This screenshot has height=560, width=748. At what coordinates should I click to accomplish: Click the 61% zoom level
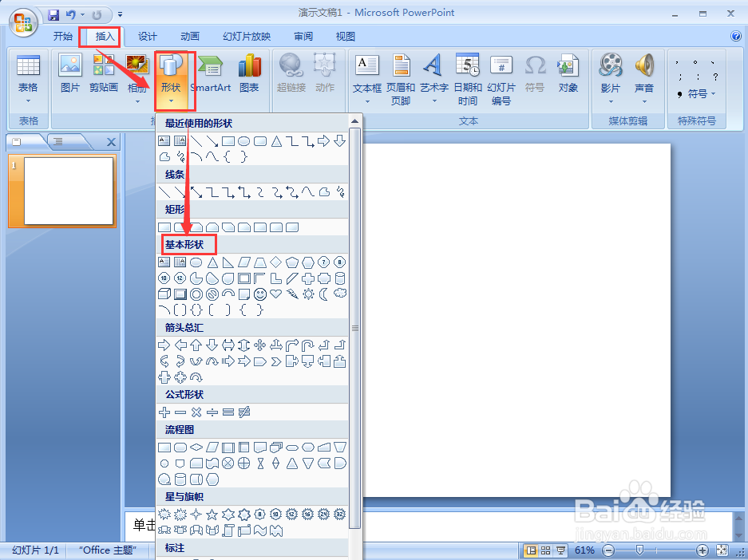pos(584,550)
